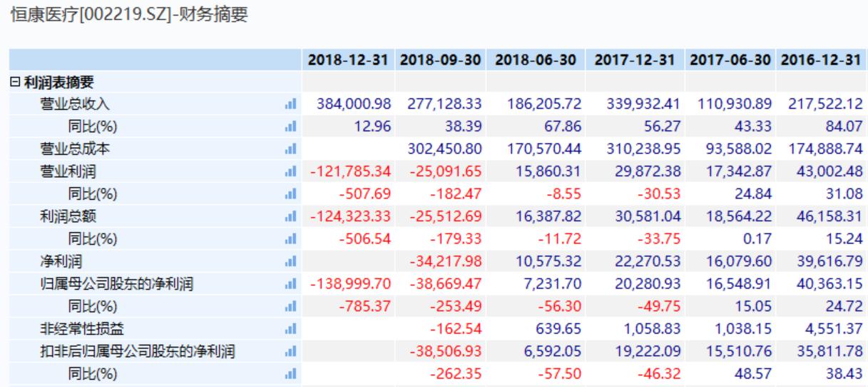The image size is (868, 387).
Task: Collapse the 利润表摘要 section
Action: pyautogui.click(x=14, y=83)
